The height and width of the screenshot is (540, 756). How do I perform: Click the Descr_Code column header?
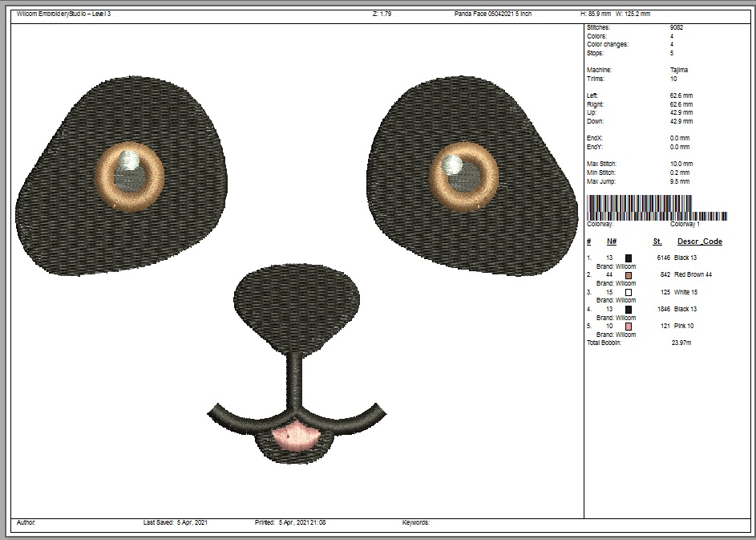pos(700,242)
